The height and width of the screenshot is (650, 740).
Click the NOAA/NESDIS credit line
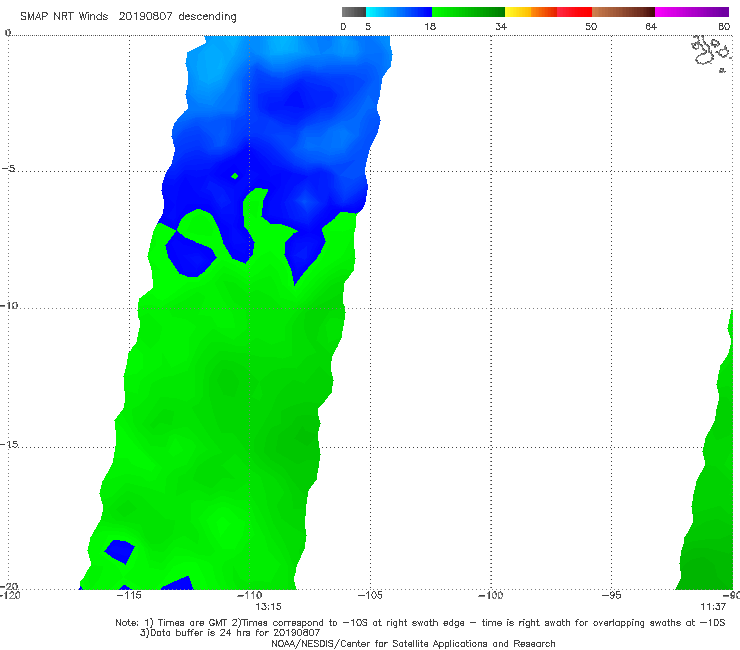tap(413, 643)
